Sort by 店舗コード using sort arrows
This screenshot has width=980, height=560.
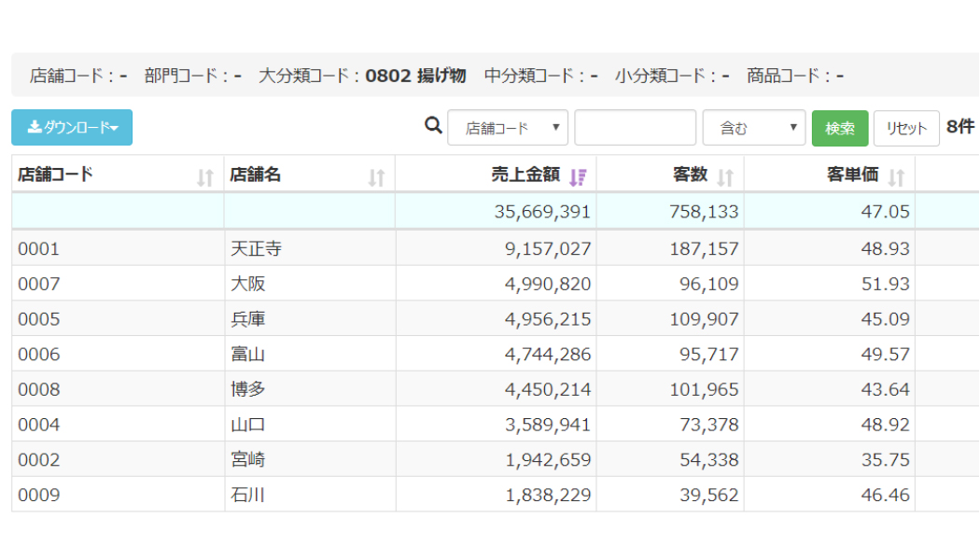pos(205,177)
